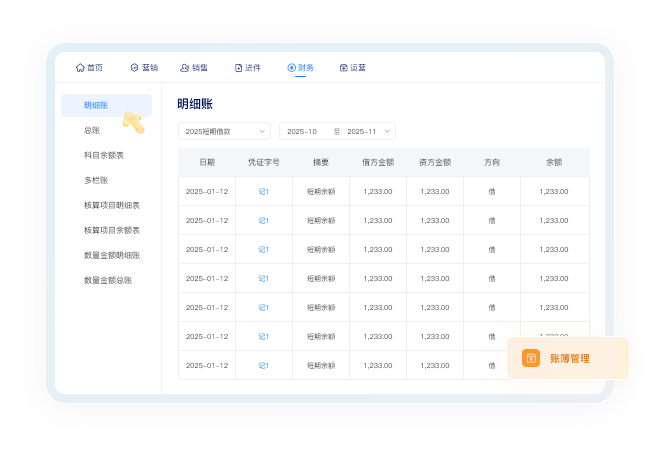Choose 数量金额明细账 in the sidebar
Screen dimensions: 660x452
[x=111, y=255]
